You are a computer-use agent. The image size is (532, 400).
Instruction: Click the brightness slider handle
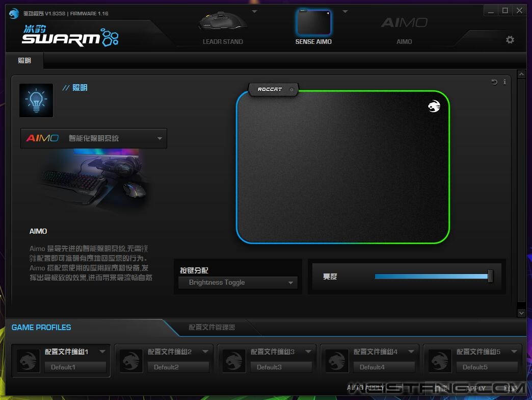(x=490, y=276)
